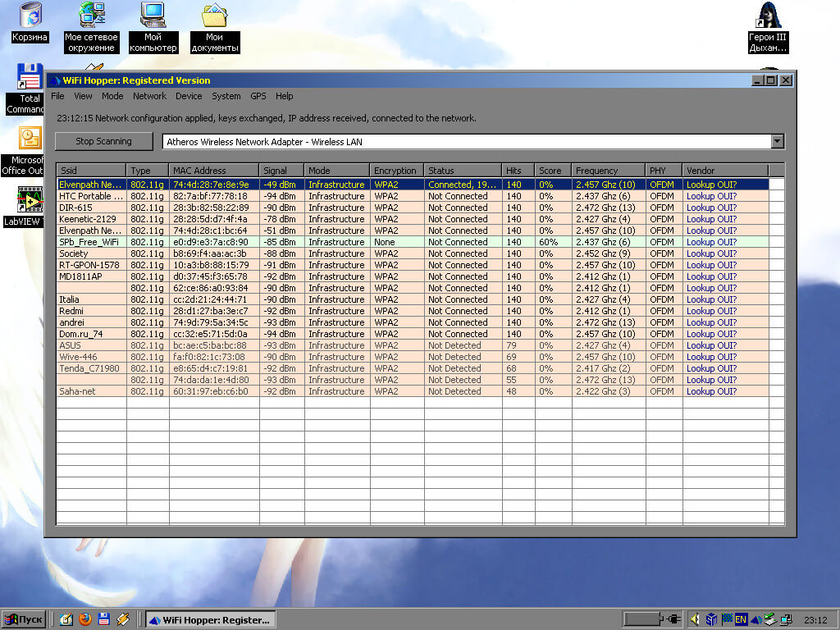Open the Мои документы folder icon

(x=215, y=15)
